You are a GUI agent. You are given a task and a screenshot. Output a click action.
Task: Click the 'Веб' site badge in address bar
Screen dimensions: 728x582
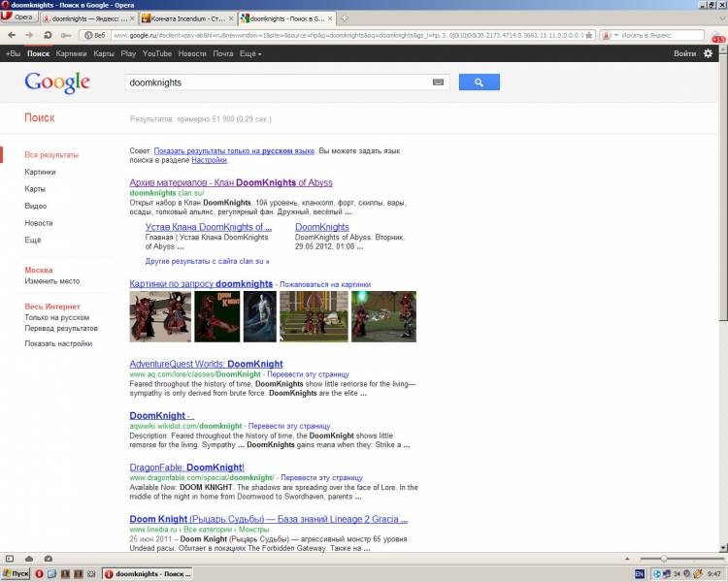tap(95, 35)
